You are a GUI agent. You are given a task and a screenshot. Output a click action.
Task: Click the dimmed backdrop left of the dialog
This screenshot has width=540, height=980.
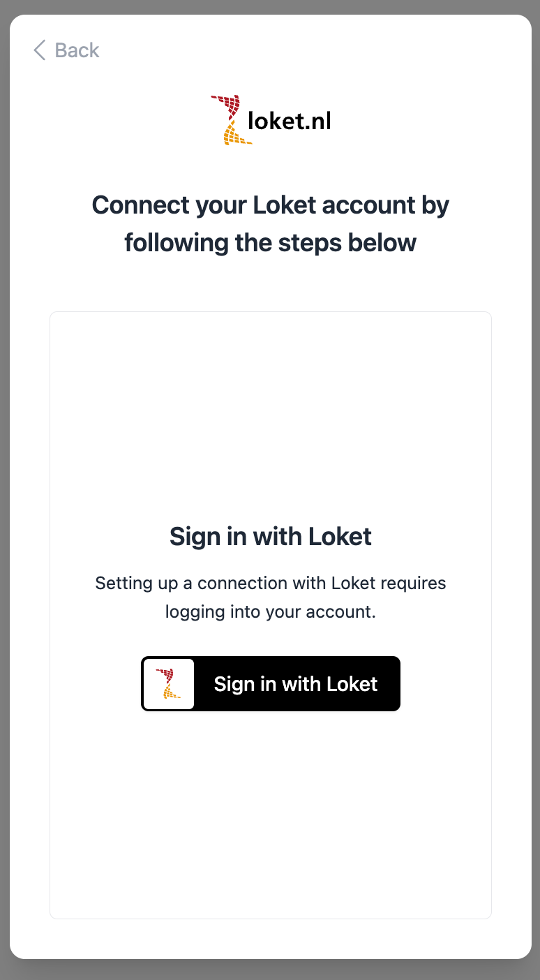click(x=4, y=489)
